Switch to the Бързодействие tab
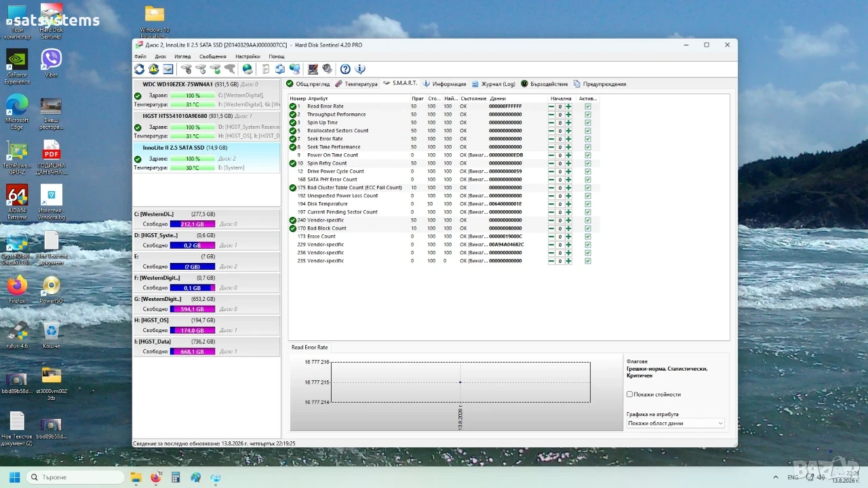 [x=544, y=84]
